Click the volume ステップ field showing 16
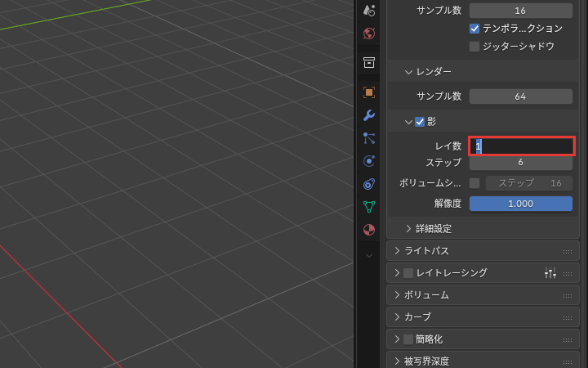The width and height of the screenshot is (588, 368). [x=529, y=183]
